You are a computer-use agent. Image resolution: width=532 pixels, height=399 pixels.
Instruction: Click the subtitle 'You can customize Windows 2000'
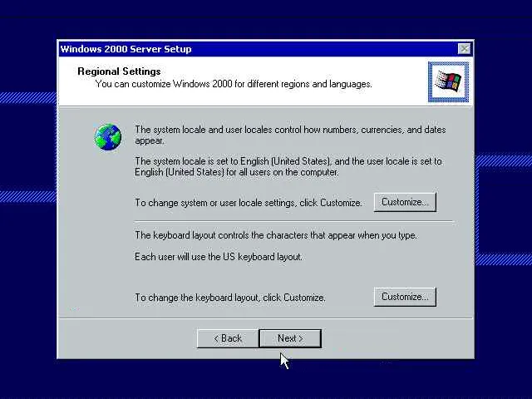164,84
